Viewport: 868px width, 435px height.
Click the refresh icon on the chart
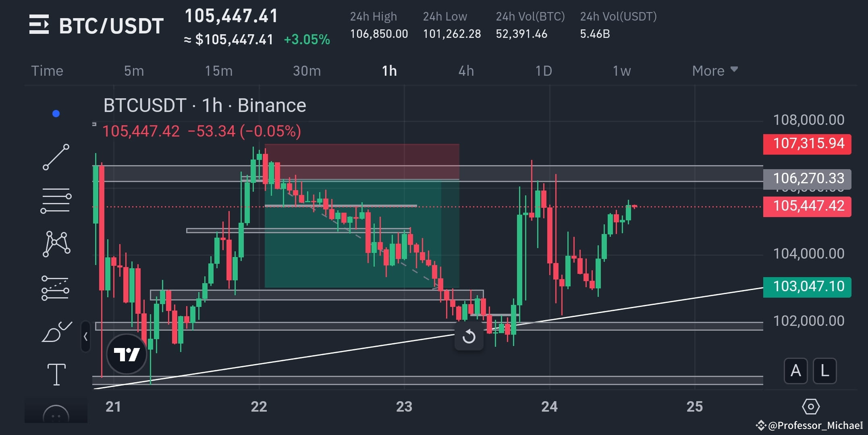469,337
